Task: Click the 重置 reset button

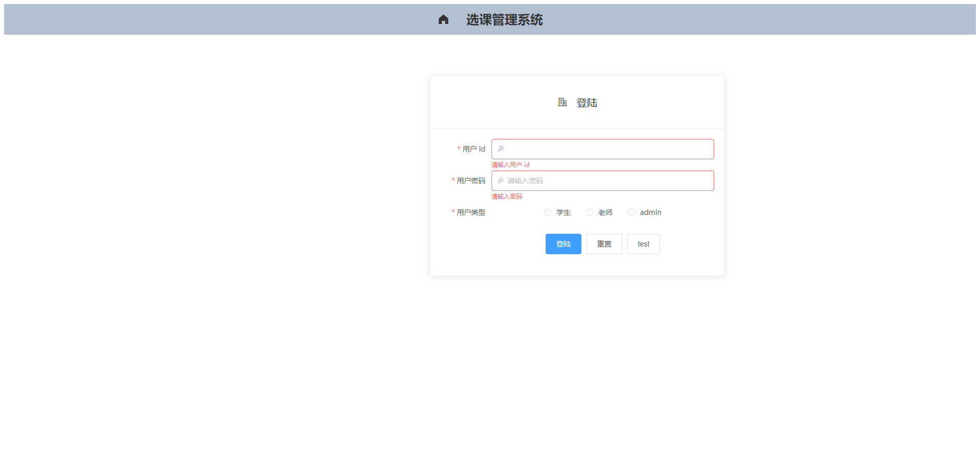Action: (x=604, y=244)
